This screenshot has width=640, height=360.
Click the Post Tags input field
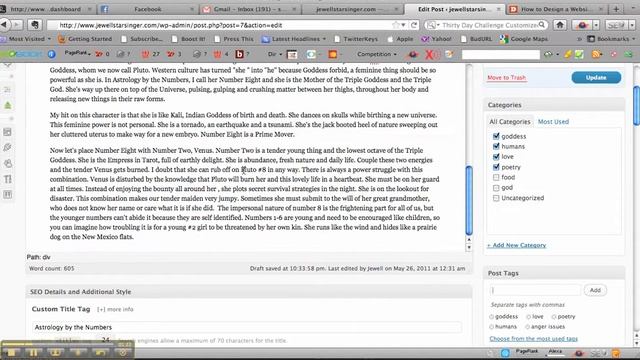[x=535, y=290]
